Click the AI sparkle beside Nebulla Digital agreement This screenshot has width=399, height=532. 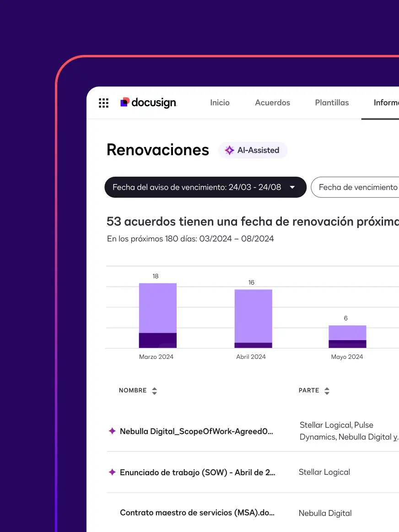pyautogui.click(x=112, y=431)
